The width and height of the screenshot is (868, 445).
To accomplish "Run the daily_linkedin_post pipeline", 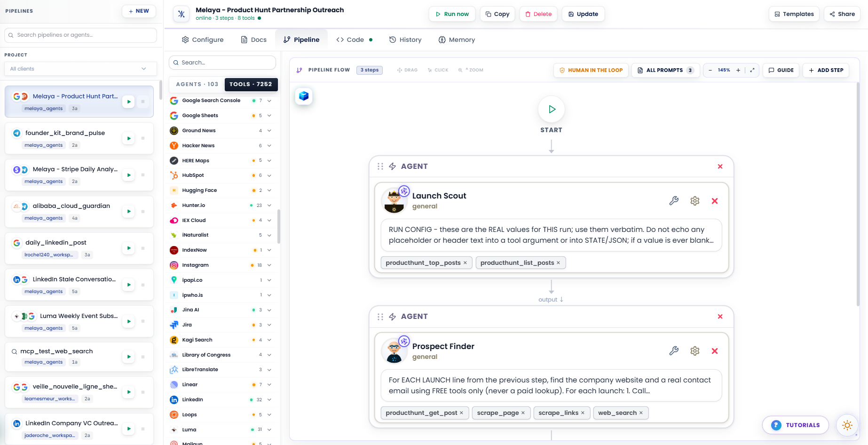I will (128, 248).
